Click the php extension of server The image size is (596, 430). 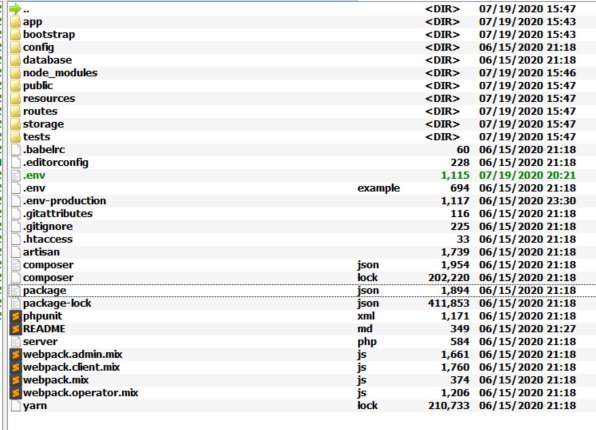point(367,342)
